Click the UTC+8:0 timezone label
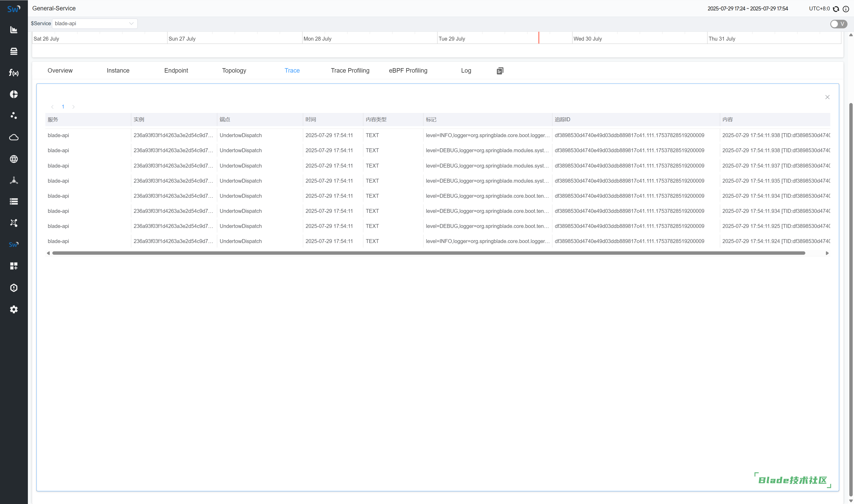The width and height of the screenshot is (854, 504). [x=819, y=9]
